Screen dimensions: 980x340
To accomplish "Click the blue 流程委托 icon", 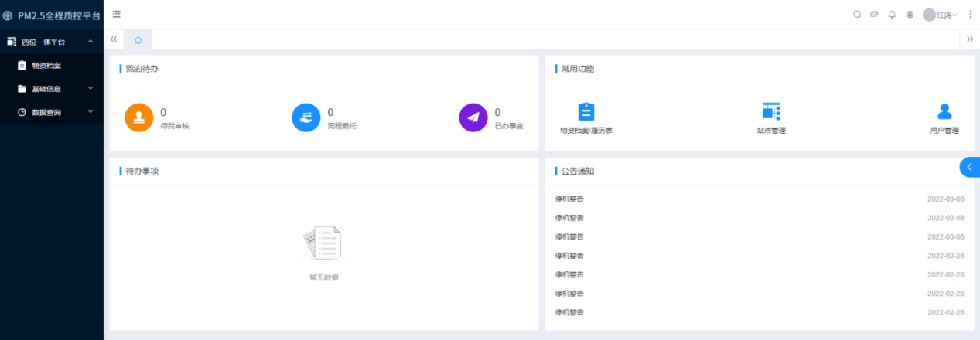I will [306, 117].
